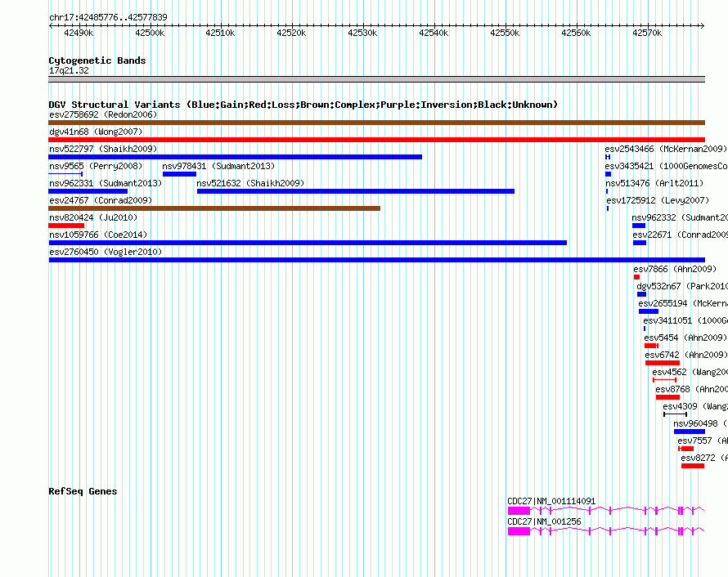Screen dimensions: 728x577
Task: Click the 42550k ruler tick label
Action: (506, 33)
